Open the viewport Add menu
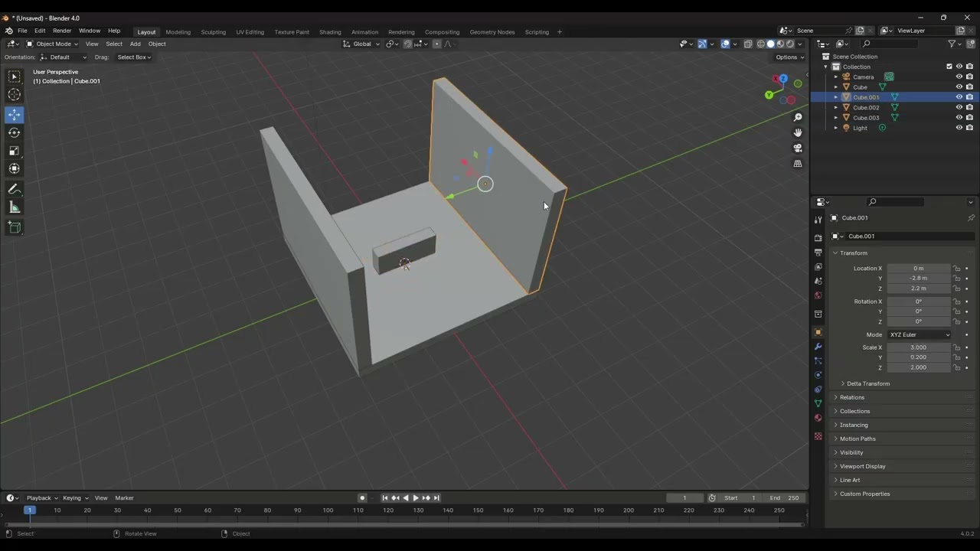This screenshot has height=551, width=980. [x=135, y=44]
